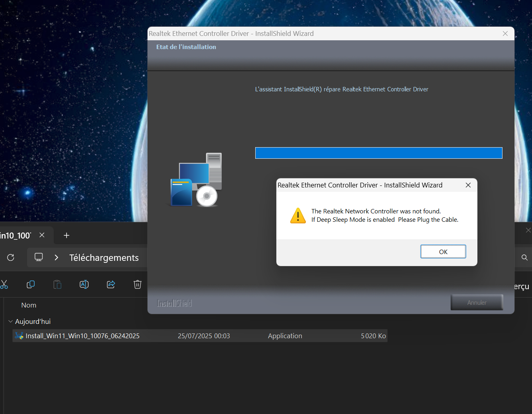Click the 5 020 Ko size cell
The width and height of the screenshot is (532, 414).
click(x=373, y=336)
